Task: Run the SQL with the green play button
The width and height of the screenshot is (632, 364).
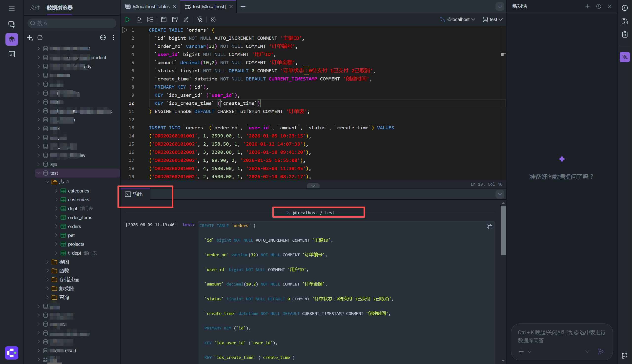Action: 128,19
